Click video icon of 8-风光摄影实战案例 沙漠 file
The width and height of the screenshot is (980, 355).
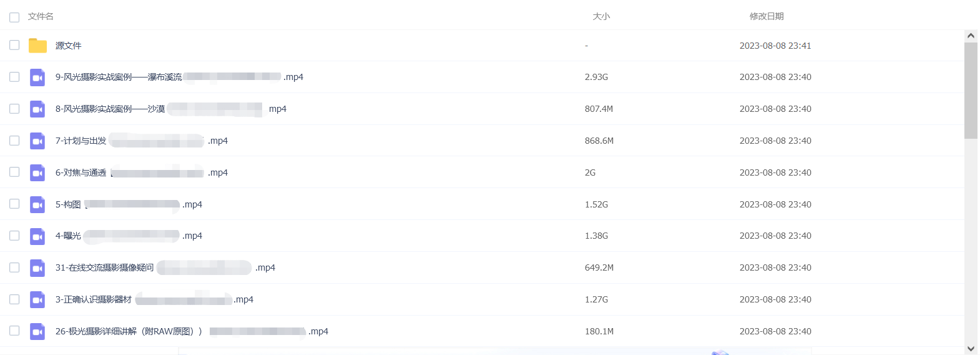tap(37, 109)
